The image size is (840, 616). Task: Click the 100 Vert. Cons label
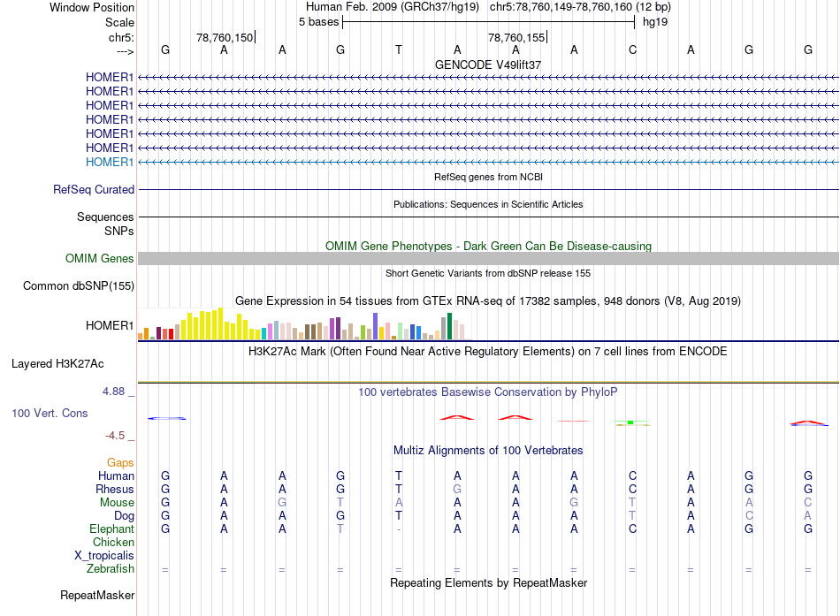click(50, 413)
